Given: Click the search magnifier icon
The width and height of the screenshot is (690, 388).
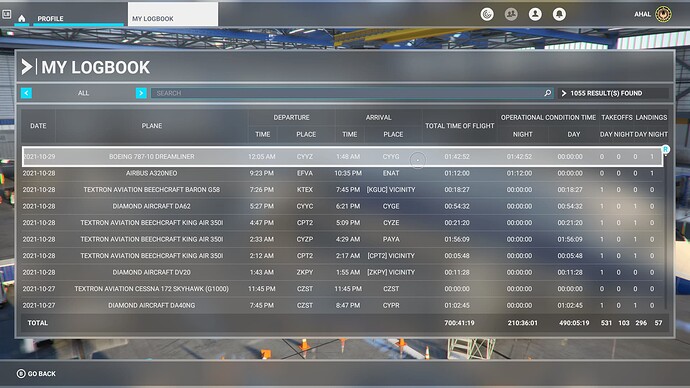Looking at the screenshot, I should [547, 93].
